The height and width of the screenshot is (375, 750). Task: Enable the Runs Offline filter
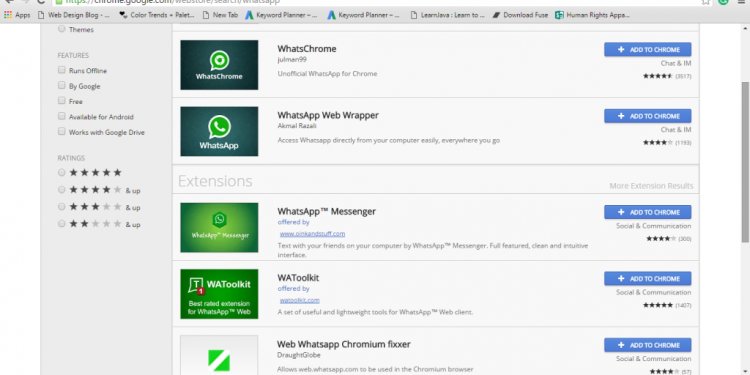pyautogui.click(x=61, y=70)
